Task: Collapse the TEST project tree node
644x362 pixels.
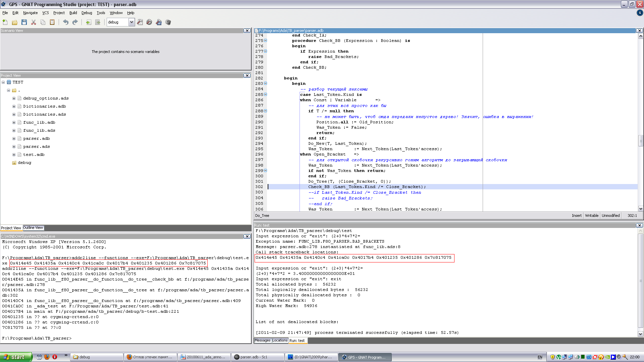Action: 3,82
